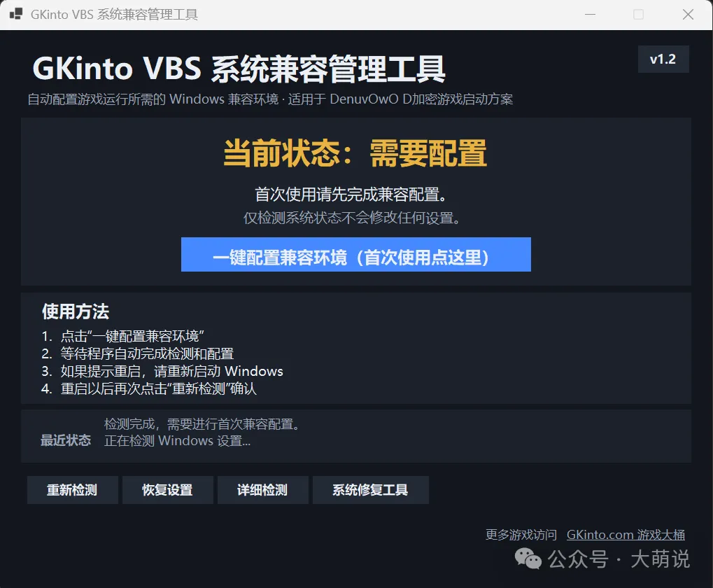Image resolution: width=713 pixels, height=588 pixels.
Task: Click the 当前状态：需要配置 status heading
Action: coord(355,154)
